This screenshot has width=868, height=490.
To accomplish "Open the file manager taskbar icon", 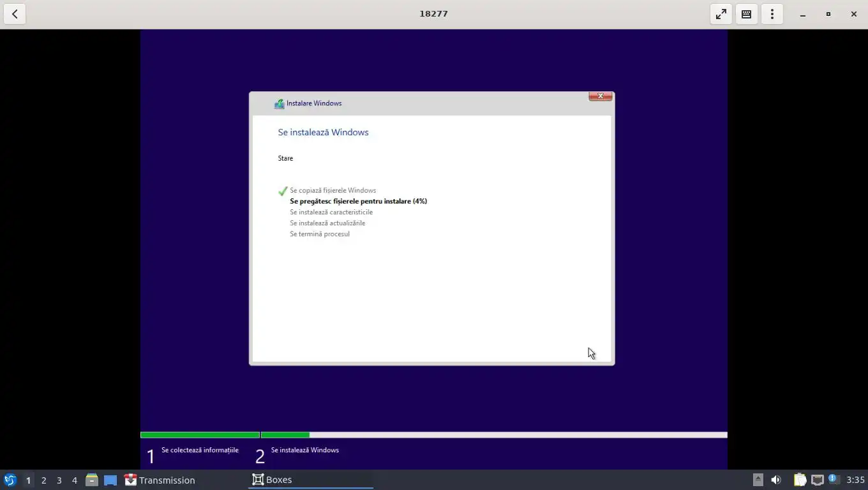I will click(92, 480).
